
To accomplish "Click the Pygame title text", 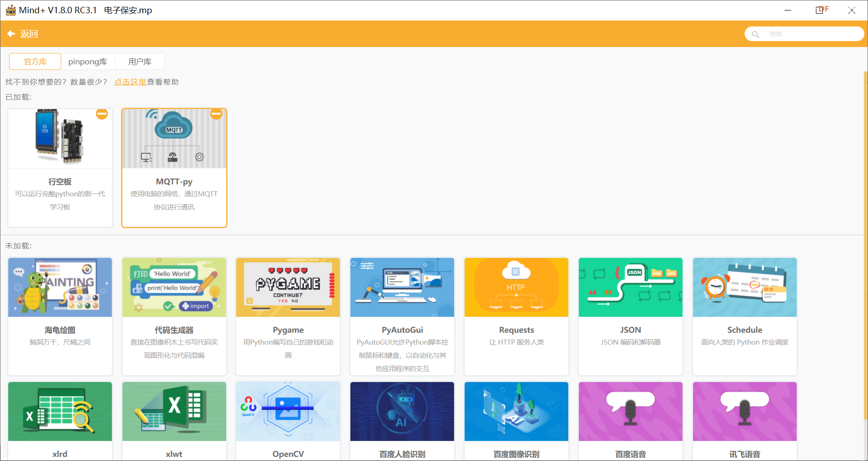I will (x=288, y=330).
